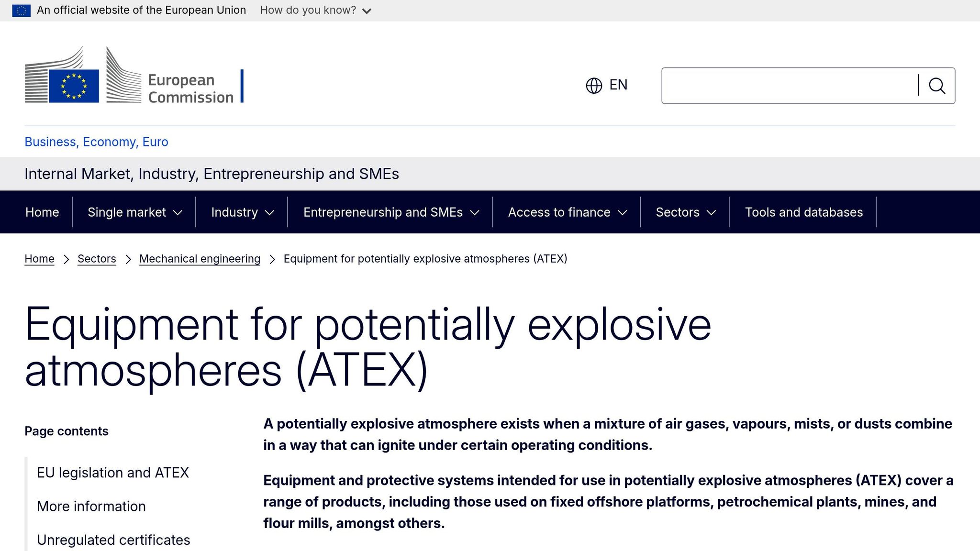Expand the Single market dropdown chevron
This screenshot has height=551, width=980.
(178, 213)
